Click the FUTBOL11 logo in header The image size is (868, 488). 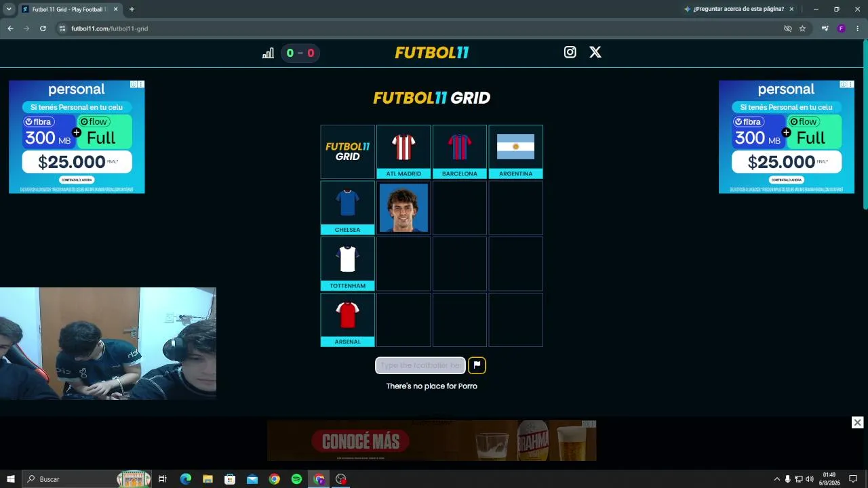pos(432,53)
